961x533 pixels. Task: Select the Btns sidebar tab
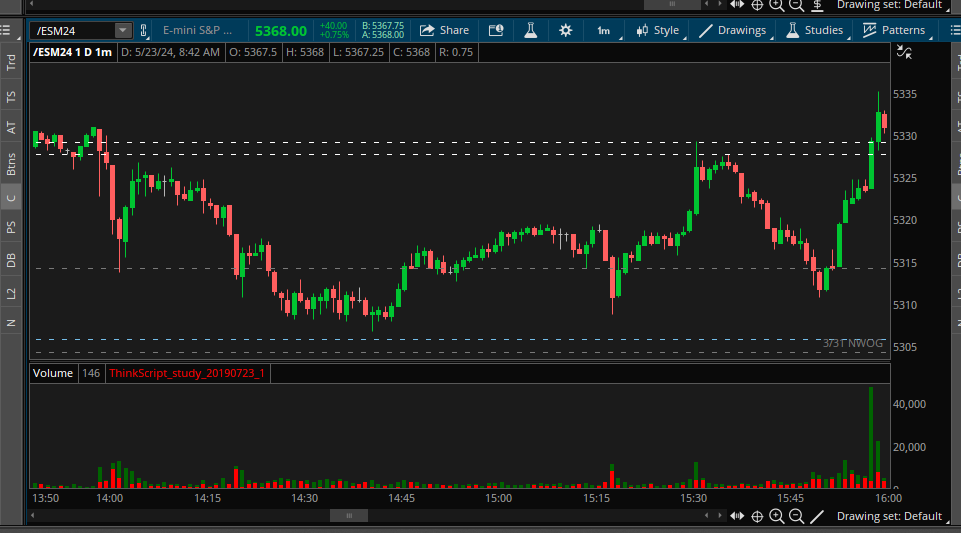10,164
